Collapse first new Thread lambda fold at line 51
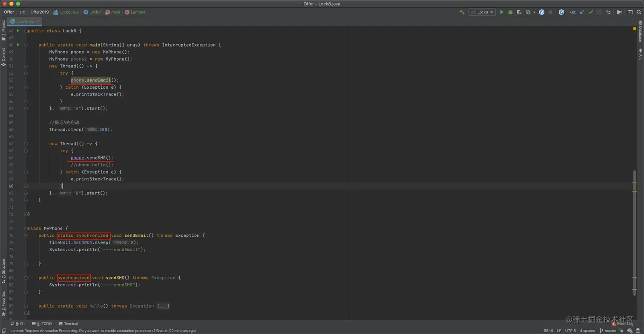The image size is (644, 334). coord(26,66)
